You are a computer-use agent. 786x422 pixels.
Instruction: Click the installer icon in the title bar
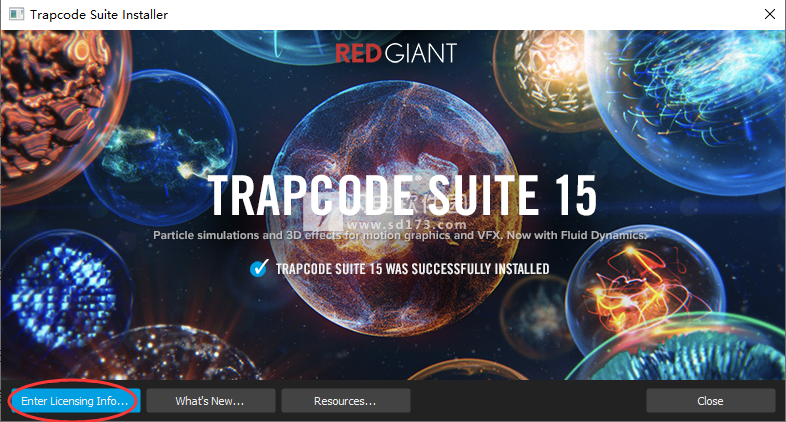[x=15, y=15]
